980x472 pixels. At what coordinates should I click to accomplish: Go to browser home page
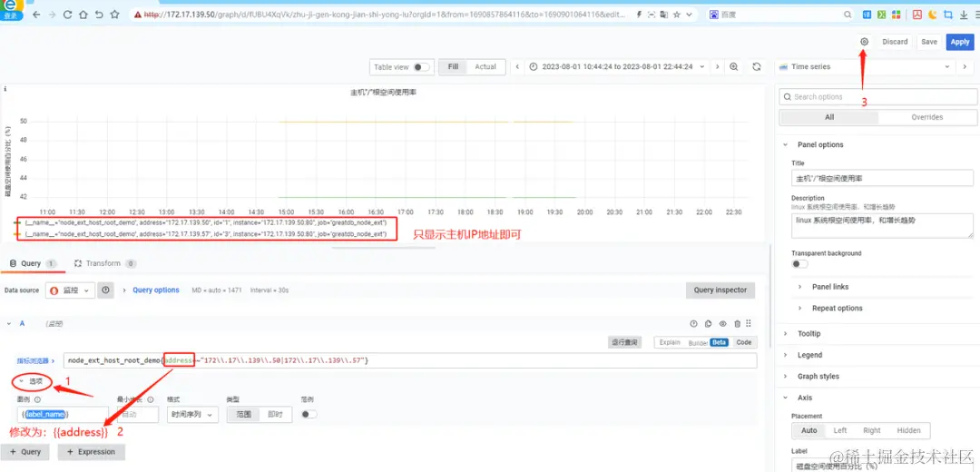[x=83, y=14]
